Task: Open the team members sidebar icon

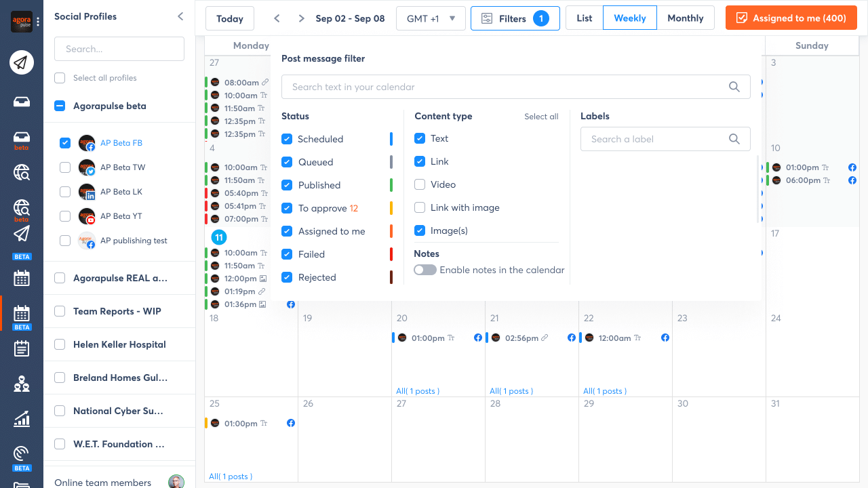Action: 22,384
